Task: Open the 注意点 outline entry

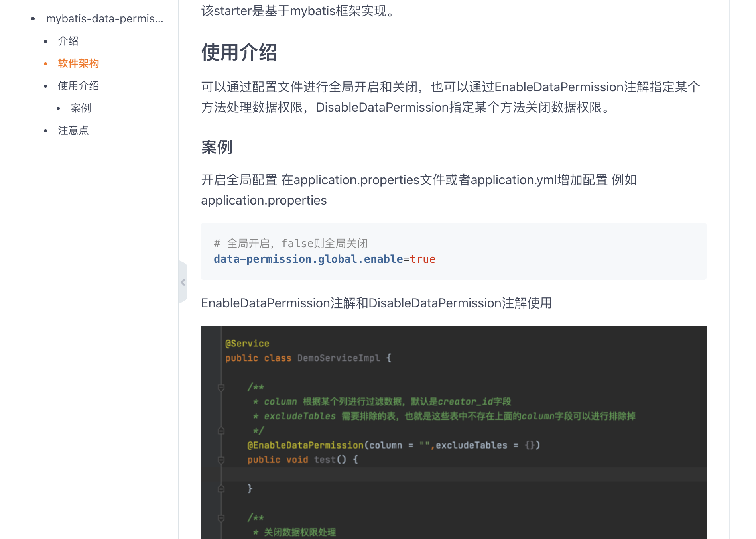Action: (73, 130)
